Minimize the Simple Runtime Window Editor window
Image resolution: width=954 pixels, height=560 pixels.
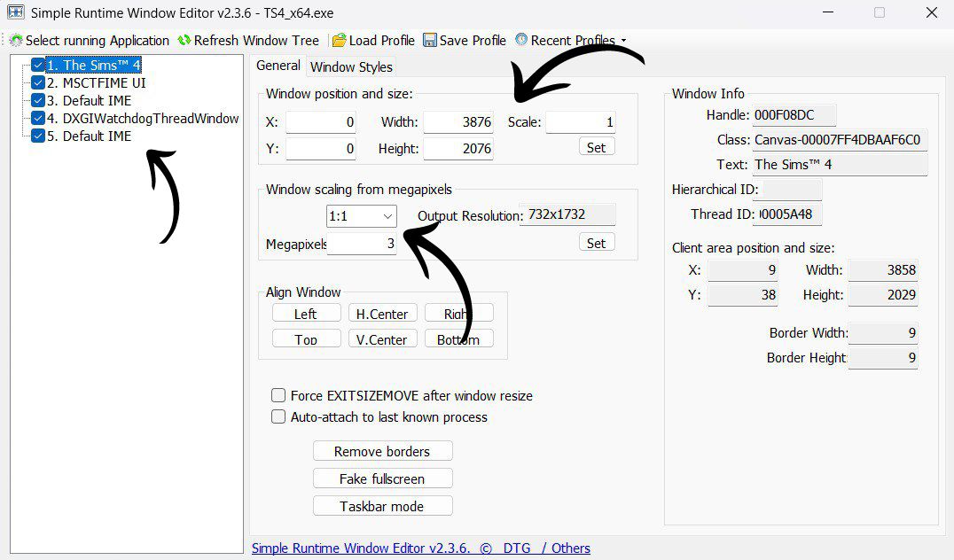click(828, 12)
